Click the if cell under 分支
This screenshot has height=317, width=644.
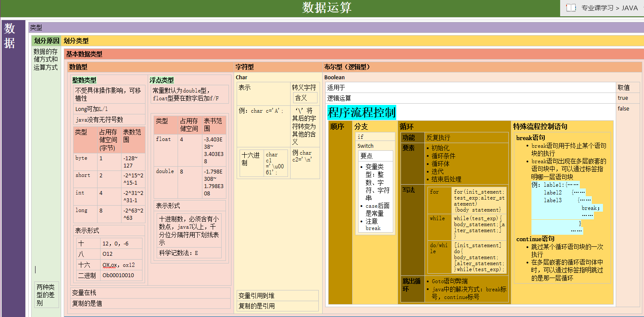(x=375, y=137)
